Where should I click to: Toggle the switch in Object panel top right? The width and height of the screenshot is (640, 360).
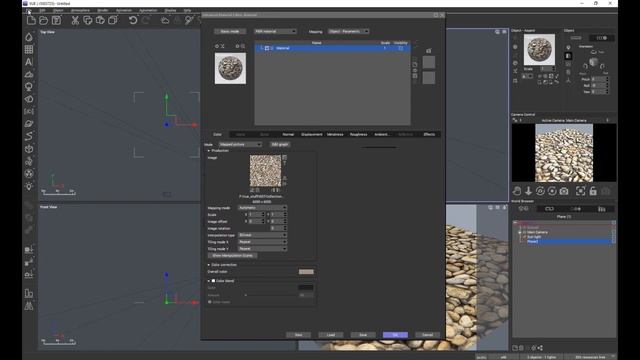(601, 38)
